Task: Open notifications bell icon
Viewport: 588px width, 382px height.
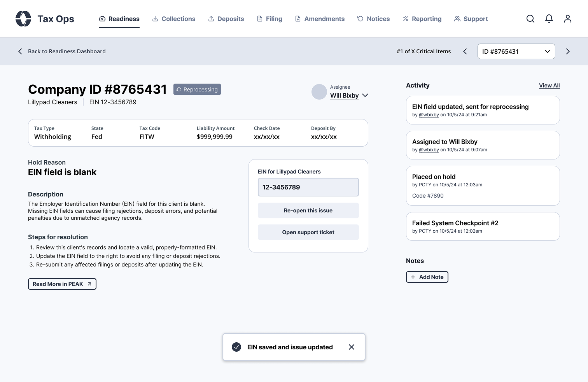Action: [x=549, y=19]
